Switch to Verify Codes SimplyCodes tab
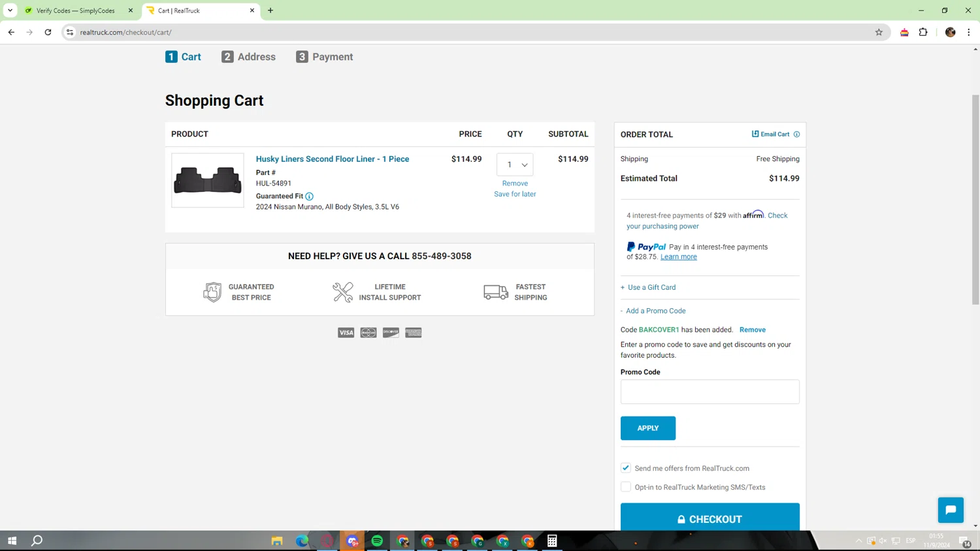980x551 pixels. pos(75,10)
